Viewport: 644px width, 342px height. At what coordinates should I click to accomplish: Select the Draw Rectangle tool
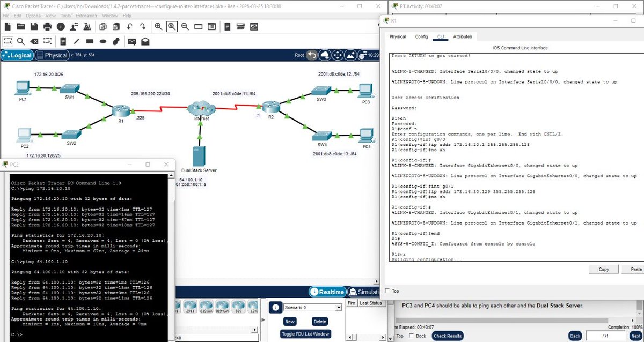[x=89, y=41]
